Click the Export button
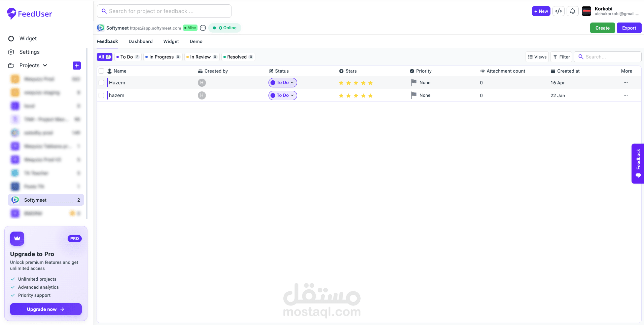This screenshot has height=325, width=644. (629, 28)
